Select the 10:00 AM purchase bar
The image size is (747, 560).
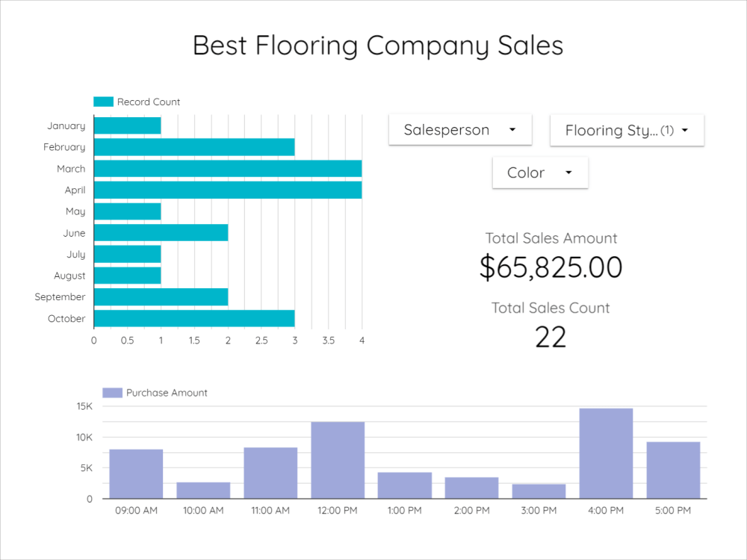pyautogui.click(x=202, y=488)
